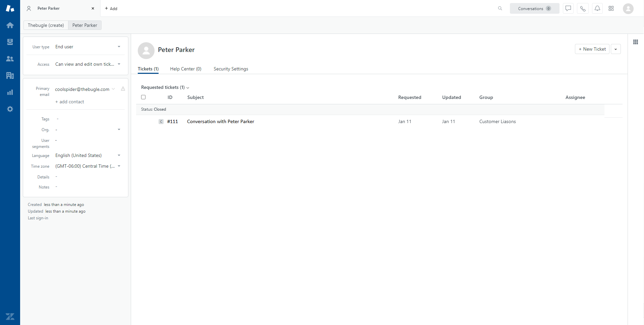Open the Talk phone icon
Screen dimensions: 644x325
coord(583,8)
